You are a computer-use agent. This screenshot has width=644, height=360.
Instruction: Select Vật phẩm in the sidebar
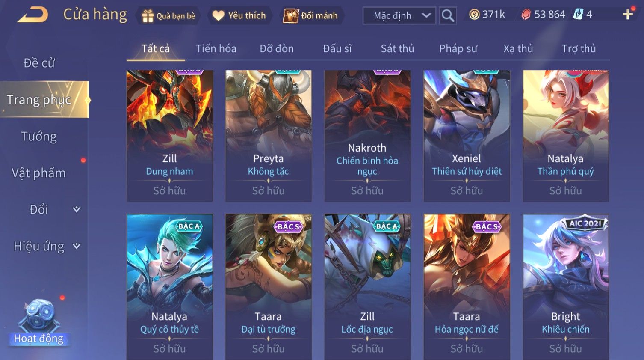(39, 173)
